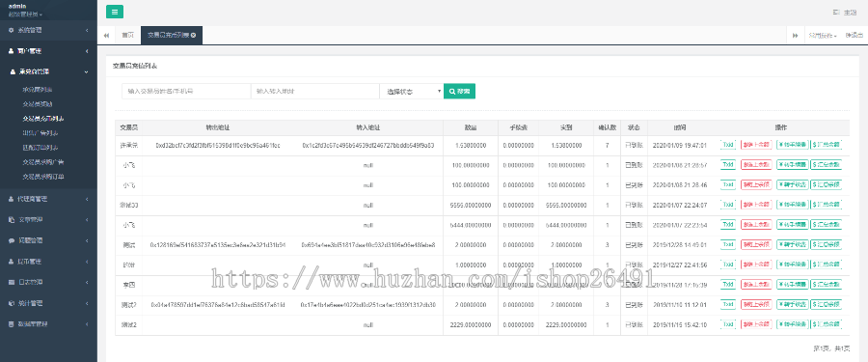The height and width of the screenshot is (362, 868).
Task: Switch to the 首页 tab
Action: coord(128,35)
